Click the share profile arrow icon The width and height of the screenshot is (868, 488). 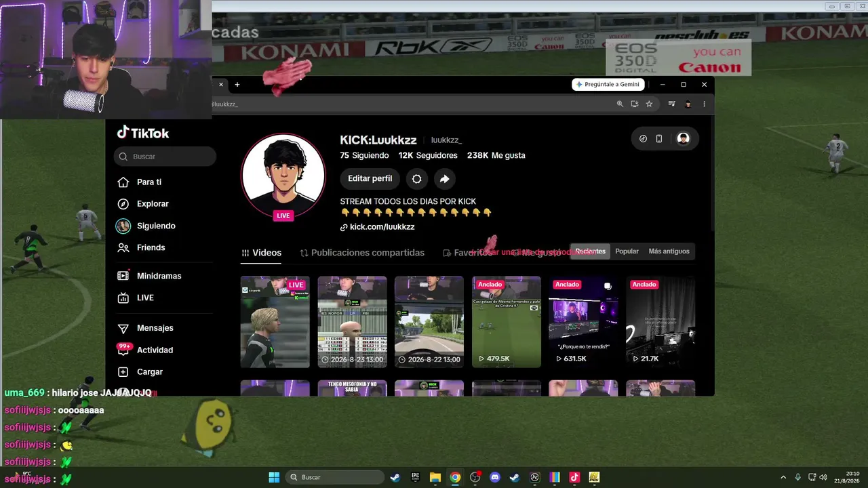(444, 178)
